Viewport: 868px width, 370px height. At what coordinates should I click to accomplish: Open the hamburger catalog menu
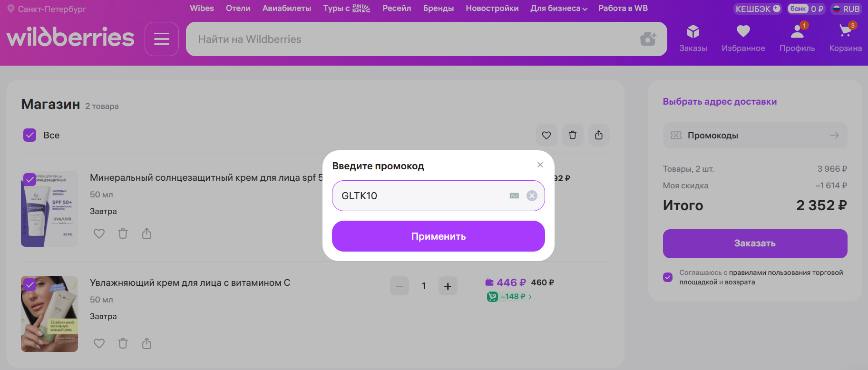click(162, 39)
